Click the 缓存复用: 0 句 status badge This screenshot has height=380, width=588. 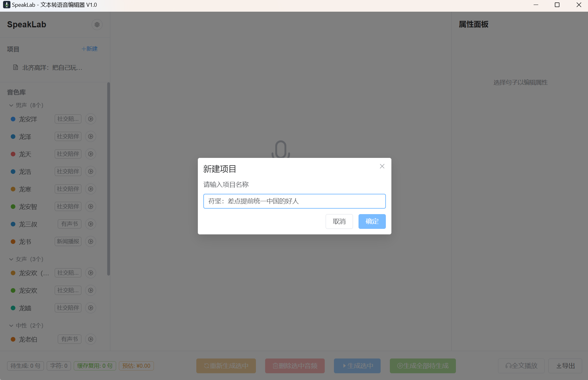(95, 366)
